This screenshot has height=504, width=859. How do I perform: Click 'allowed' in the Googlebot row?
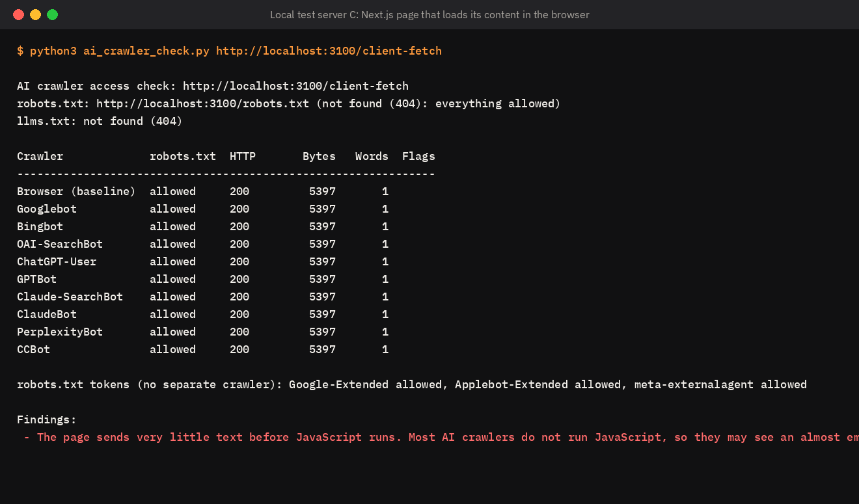(173, 209)
